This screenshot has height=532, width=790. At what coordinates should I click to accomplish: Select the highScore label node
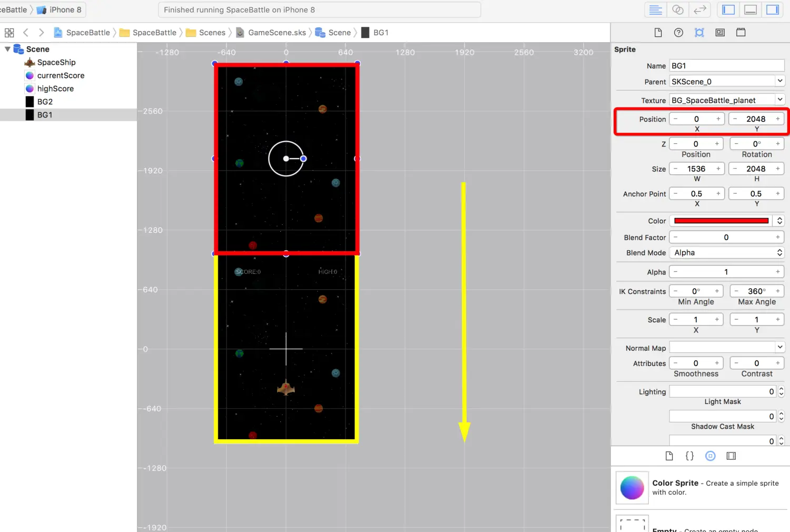pos(55,88)
